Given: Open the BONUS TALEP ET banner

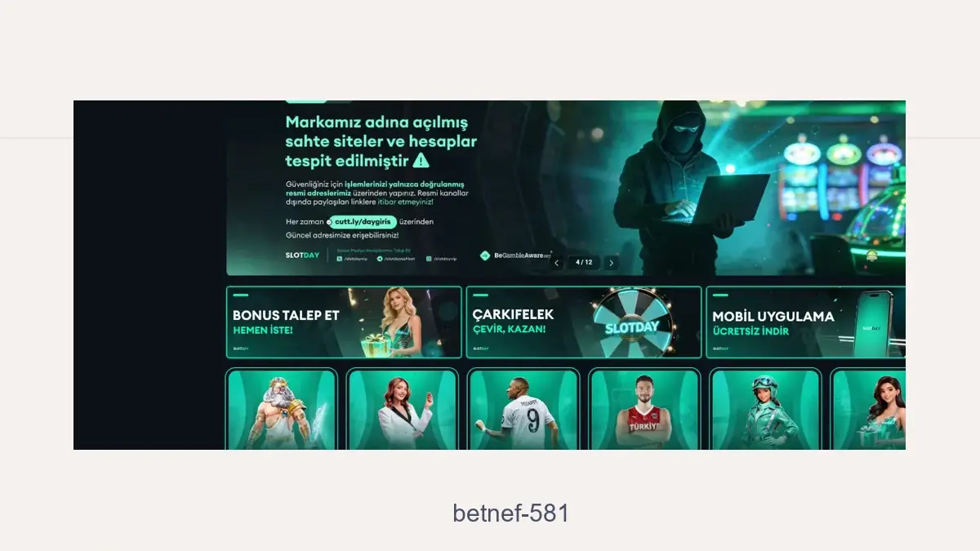Looking at the screenshot, I should coord(344,322).
